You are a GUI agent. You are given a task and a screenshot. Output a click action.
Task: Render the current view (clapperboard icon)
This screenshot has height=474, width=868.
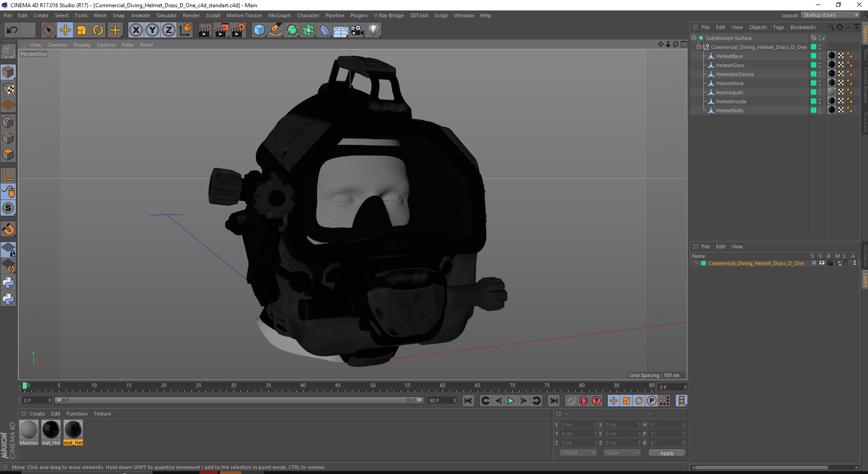(205, 30)
